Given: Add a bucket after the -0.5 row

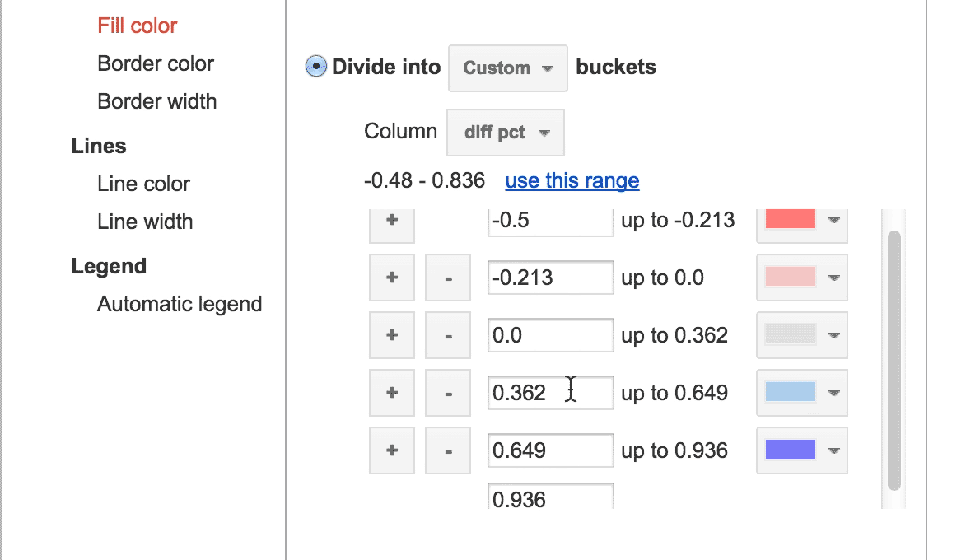Looking at the screenshot, I should (x=392, y=222).
